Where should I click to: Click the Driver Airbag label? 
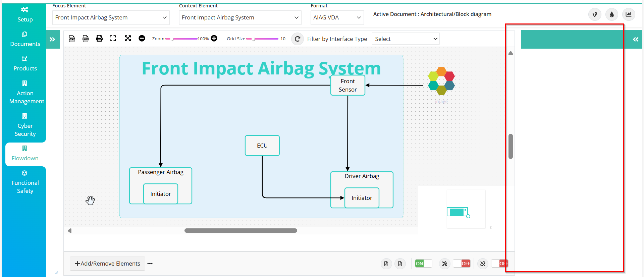pos(362,176)
